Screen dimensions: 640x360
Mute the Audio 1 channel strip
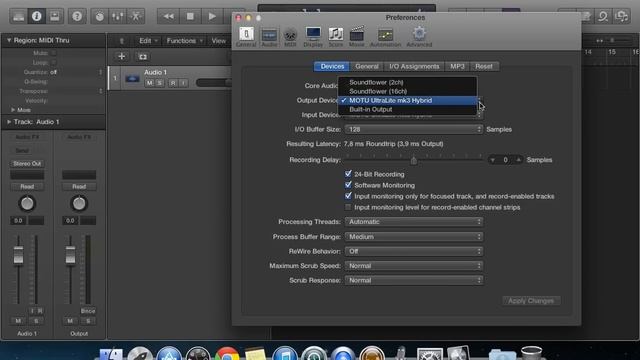coord(18,321)
